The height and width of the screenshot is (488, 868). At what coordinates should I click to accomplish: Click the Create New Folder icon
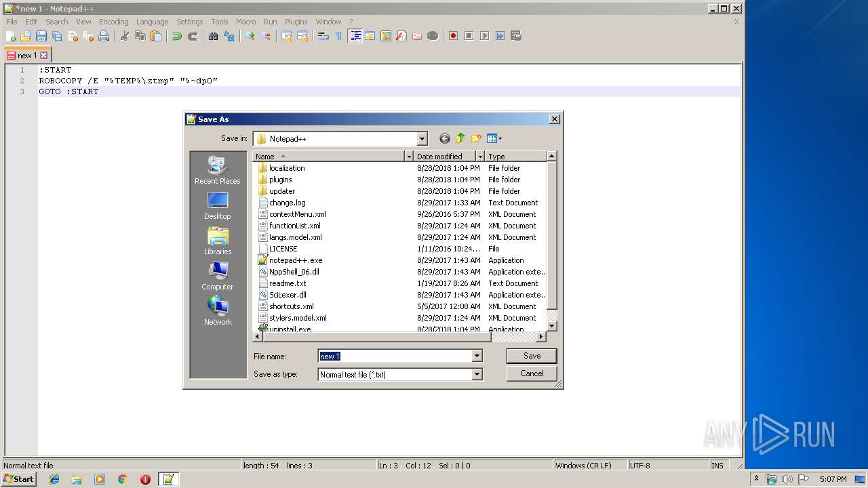pos(476,138)
